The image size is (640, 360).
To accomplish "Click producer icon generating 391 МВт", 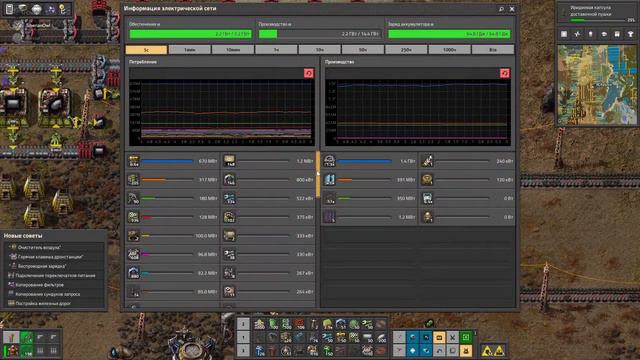I will coord(329,180).
